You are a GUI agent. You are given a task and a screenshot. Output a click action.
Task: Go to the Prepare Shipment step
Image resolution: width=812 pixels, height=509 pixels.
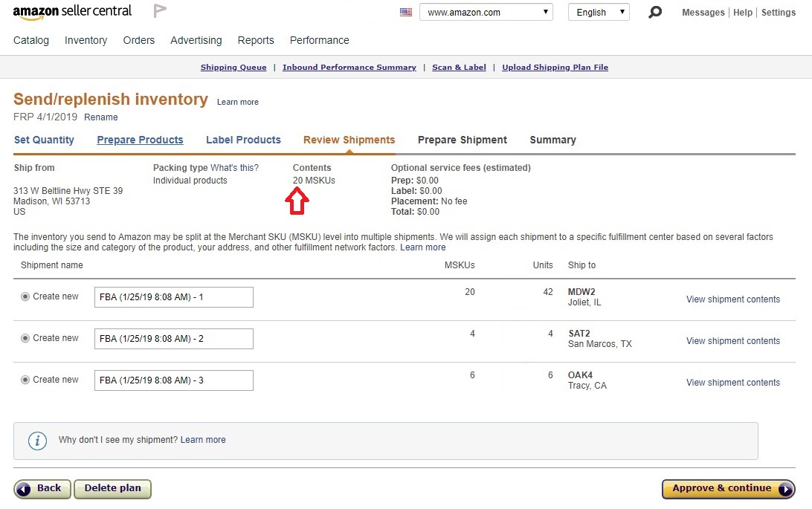(463, 140)
